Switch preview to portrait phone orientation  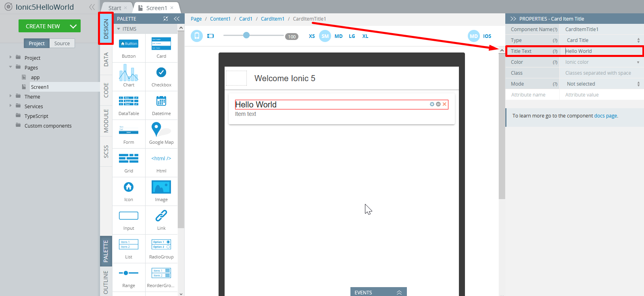click(x=197, y=36)
